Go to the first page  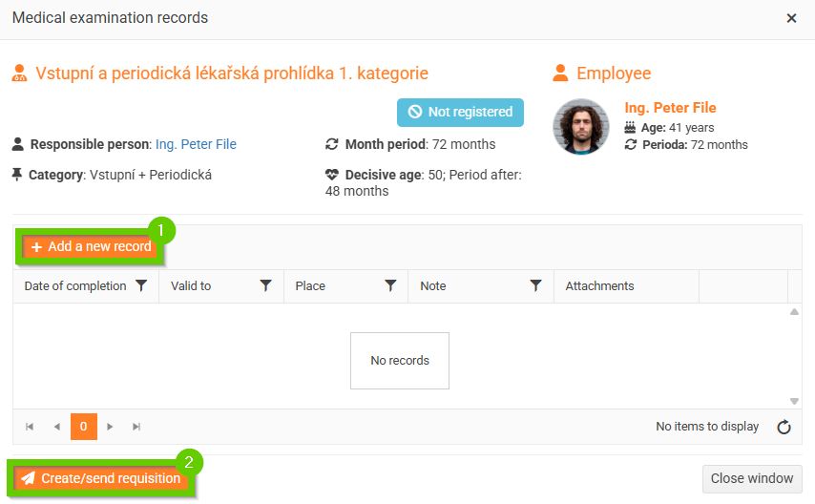coord(30,427)
